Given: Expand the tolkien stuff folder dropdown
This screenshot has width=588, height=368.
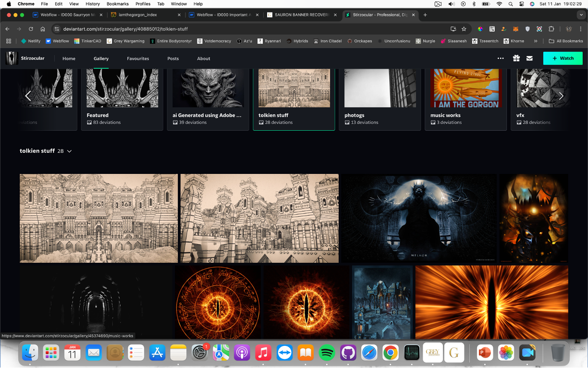Looking at the screenshot, I should click(x=69, y=151).
